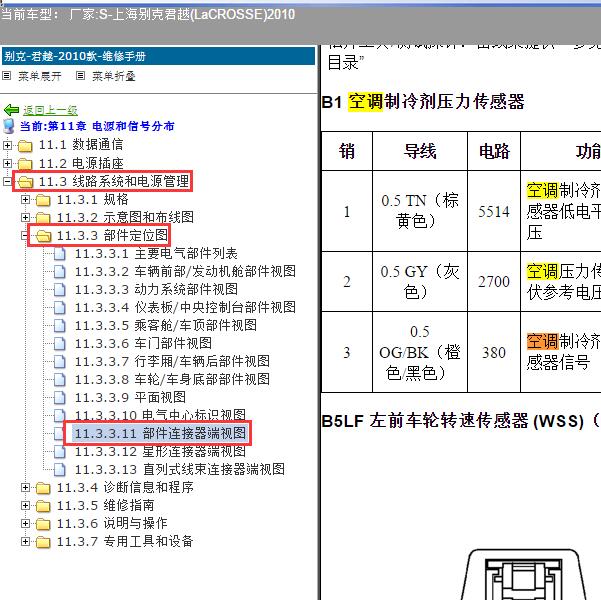The image size is (601, 600).
Task: Open 11.3.3.13 直列式线束连接器端视图
Action: pos(180,470)
